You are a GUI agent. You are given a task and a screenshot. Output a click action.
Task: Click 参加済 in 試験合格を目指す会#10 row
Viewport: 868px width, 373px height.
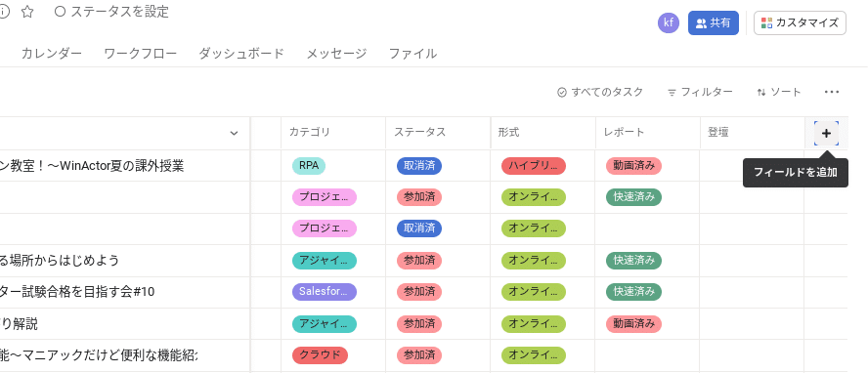click(x=419, y=291)
